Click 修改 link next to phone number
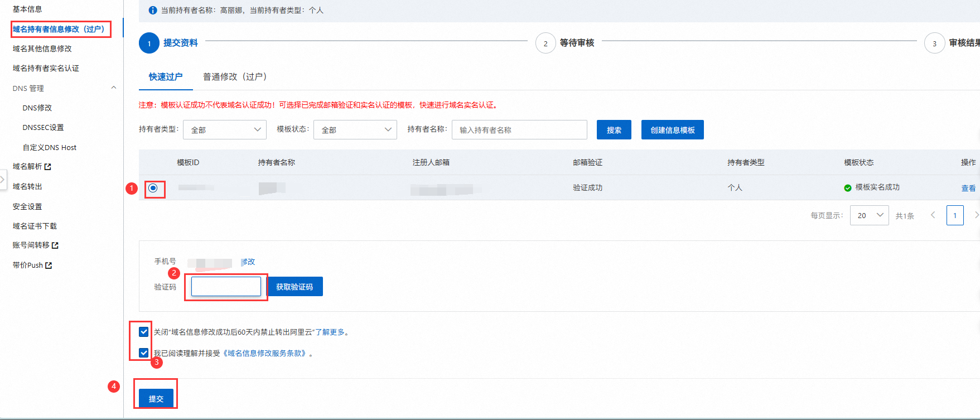 (x=248, y=262)
